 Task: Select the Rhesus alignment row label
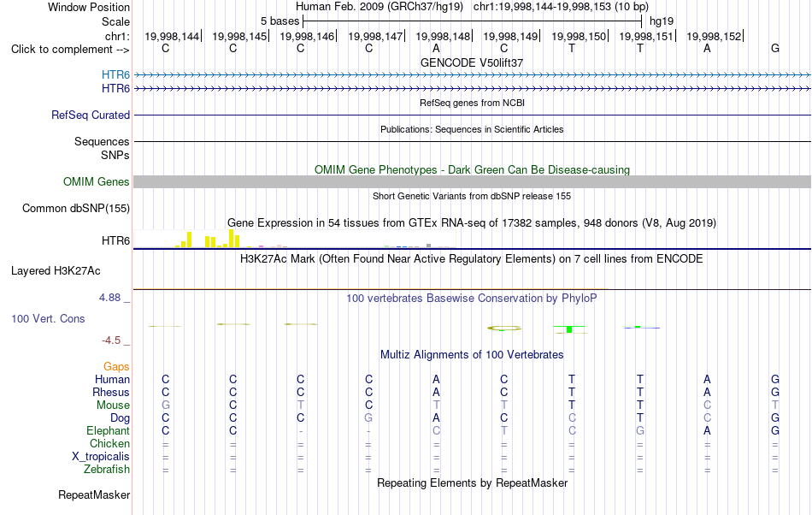(111, 392)
